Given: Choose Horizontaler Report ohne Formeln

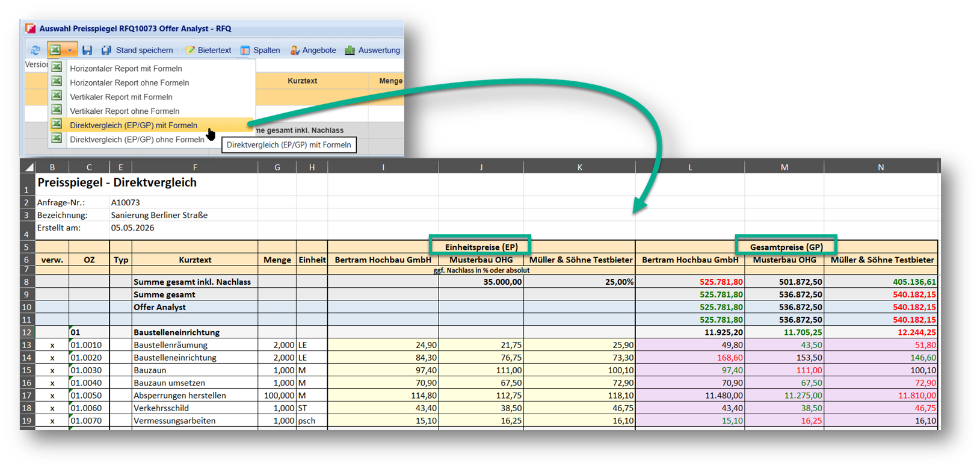Looking at the screenshot, I should pyautogui.click(x=152, y=82).
